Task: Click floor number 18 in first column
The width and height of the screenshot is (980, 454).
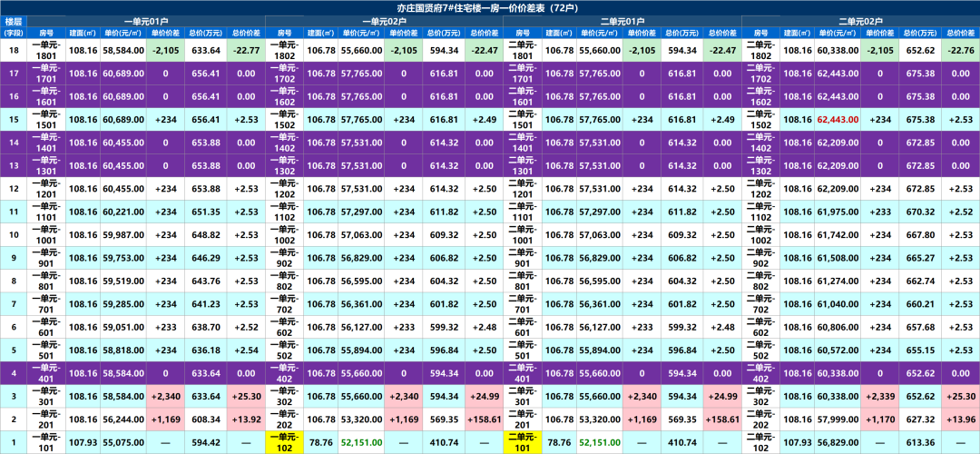Action: point(14,50)
